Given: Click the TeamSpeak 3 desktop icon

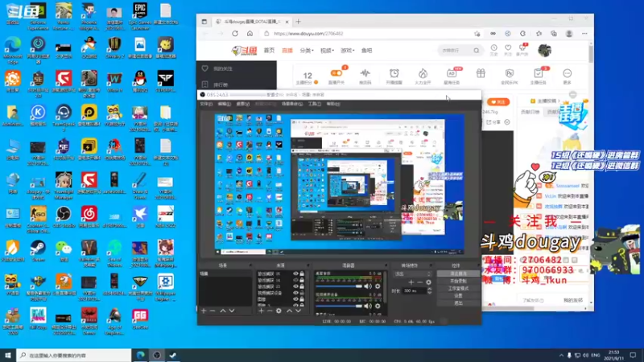Looking at the screenshot, I should tap(64, 117).
